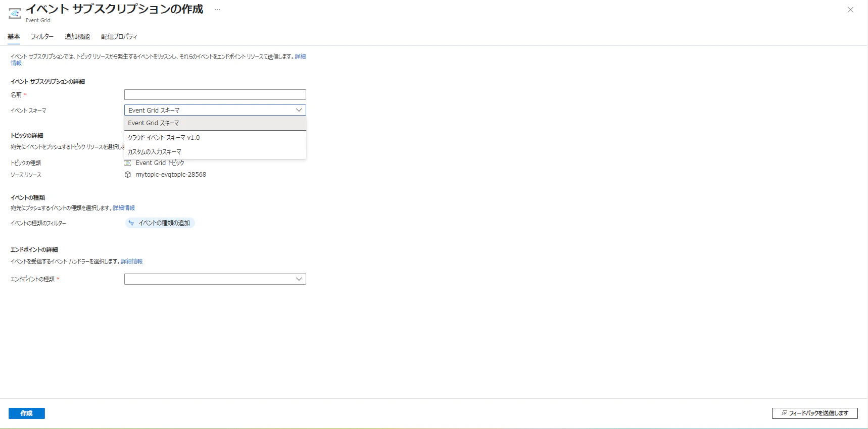Open the 追加機能 tab
868x429 pixels.
77,36
